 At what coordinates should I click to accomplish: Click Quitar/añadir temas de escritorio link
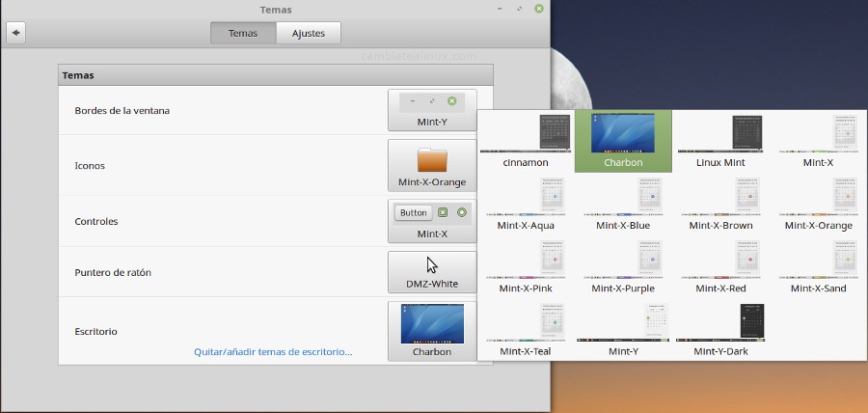click(274, 351)
